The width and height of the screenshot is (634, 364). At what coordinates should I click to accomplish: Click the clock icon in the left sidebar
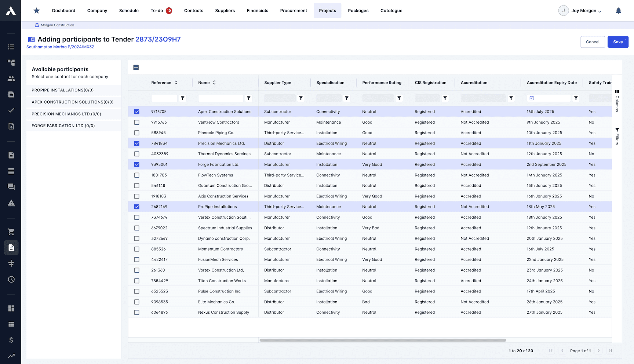(x=11, y=279)
